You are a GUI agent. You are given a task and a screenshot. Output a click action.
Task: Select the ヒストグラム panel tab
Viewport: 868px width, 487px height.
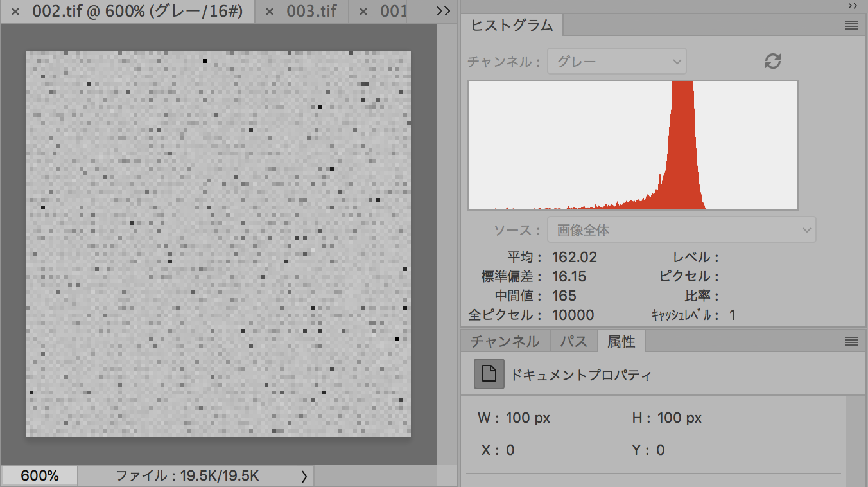coord(512,26)
